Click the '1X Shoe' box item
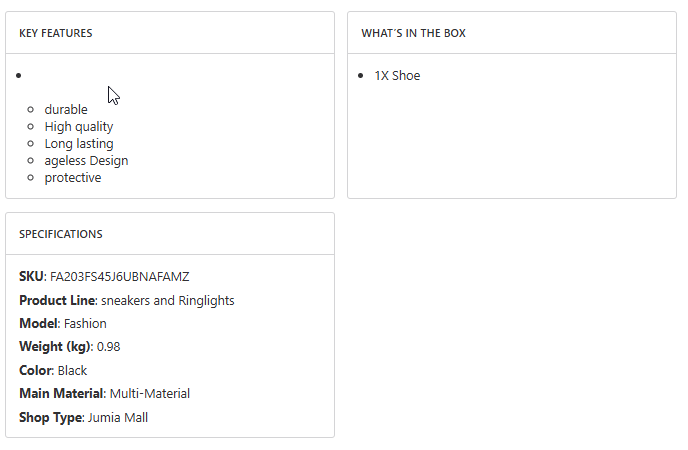688x450 pixels. pyautogui.click(x=397, y=75)
